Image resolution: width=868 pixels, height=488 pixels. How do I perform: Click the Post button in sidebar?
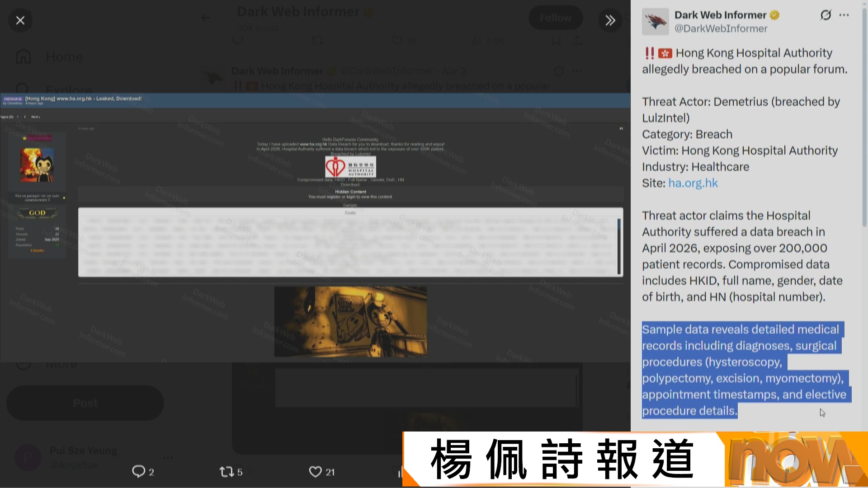[x=85, y=403]
